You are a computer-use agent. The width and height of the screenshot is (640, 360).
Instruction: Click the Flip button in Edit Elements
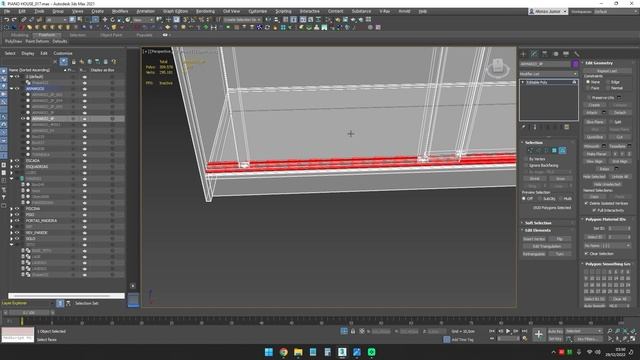(560, 239)
